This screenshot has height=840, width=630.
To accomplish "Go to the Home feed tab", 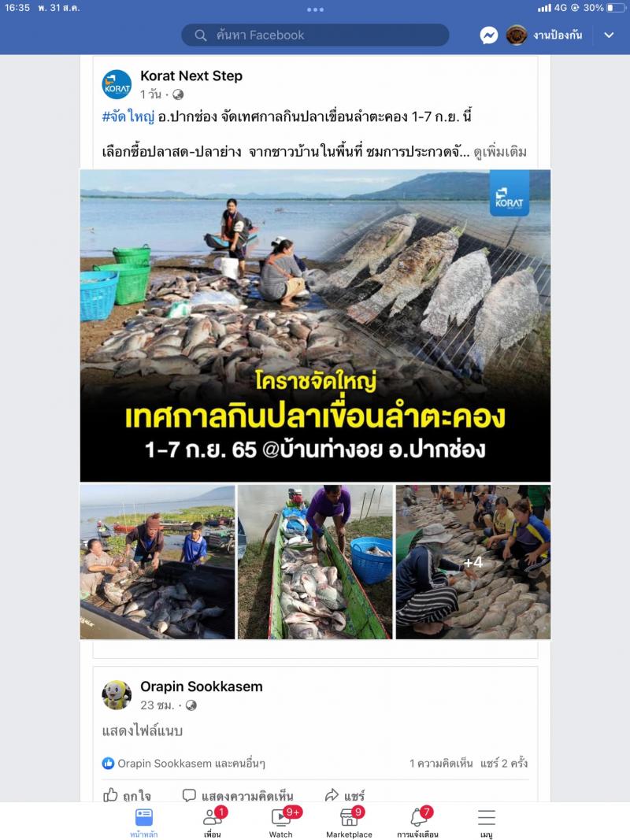I will tap(144, 821).
